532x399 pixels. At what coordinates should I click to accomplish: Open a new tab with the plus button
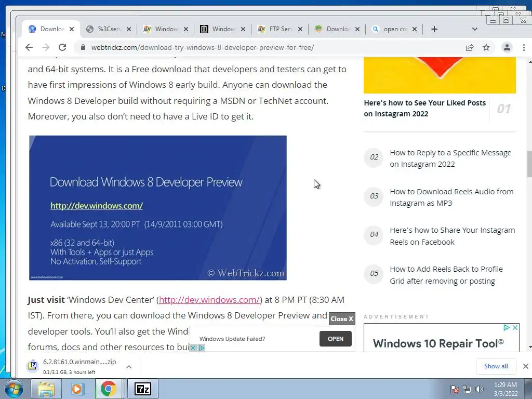click(434, 29)
